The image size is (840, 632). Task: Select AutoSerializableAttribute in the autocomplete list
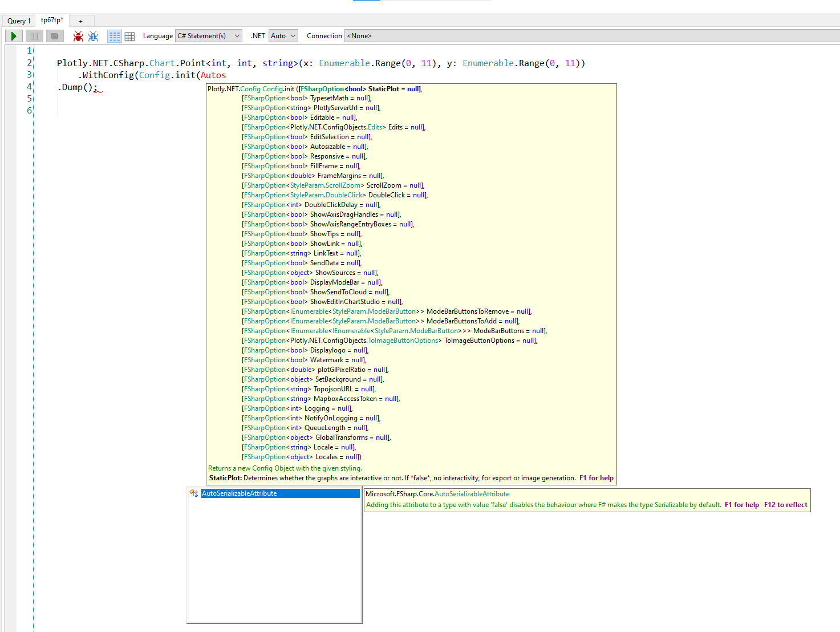pyautogui.click(x=280, y=493)
